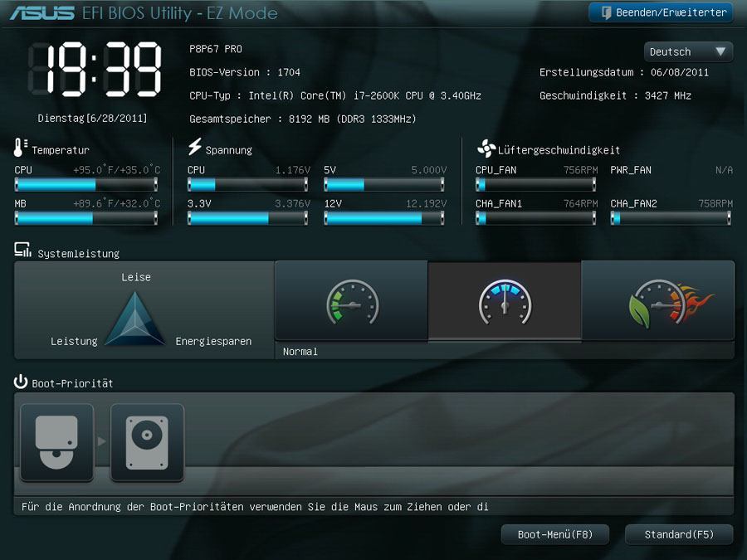Select the blue Normal gauge mode
747x560 pixels.
click(x=505, y=301)
